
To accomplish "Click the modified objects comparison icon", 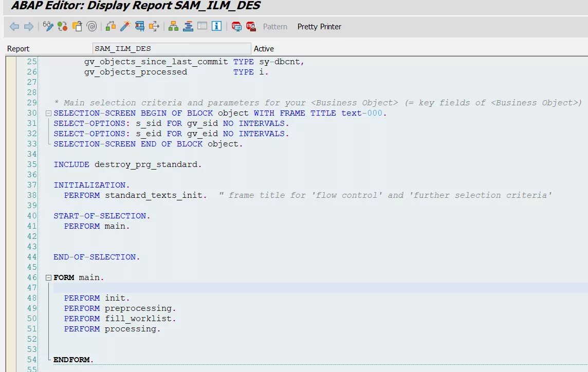I will 63,26.
